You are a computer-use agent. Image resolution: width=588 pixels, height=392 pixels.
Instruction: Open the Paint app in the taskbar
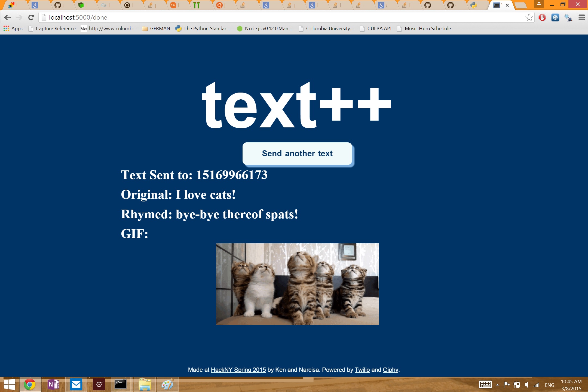167,385
